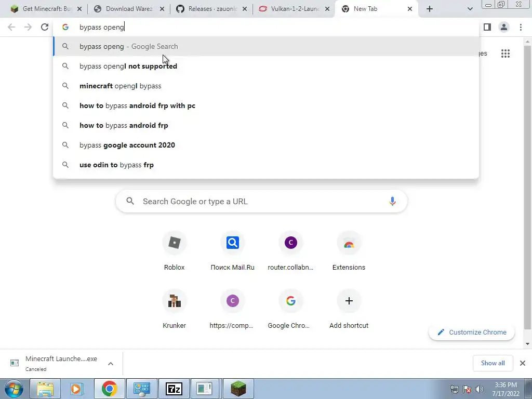Screen dimensions: 532x399
Task: Open the Поиск Mail.Ru shortcut
Action: [x=232, y=251]
